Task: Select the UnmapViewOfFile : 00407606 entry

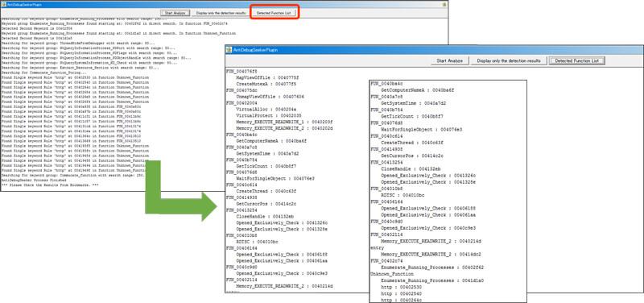Action: point(270,96)
